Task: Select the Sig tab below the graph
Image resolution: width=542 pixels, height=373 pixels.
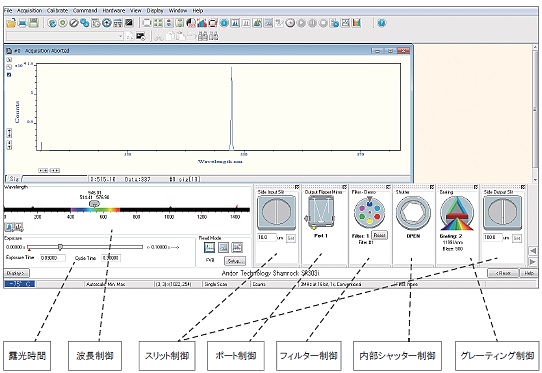Action: coord(13,179)
